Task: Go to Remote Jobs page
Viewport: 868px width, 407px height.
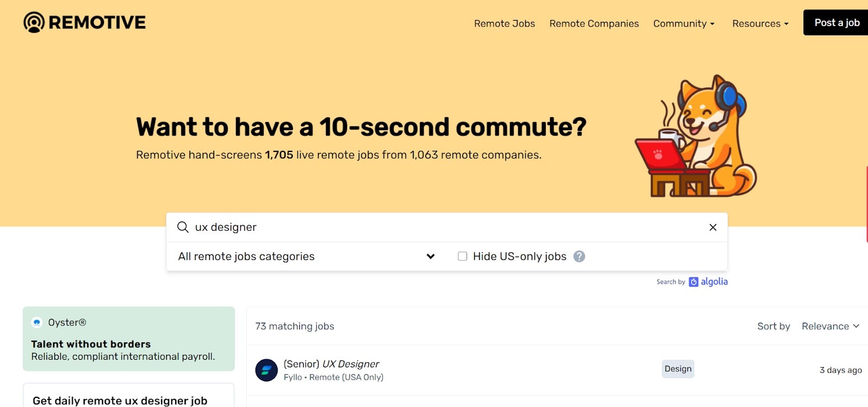Action: tap(505, 23)
